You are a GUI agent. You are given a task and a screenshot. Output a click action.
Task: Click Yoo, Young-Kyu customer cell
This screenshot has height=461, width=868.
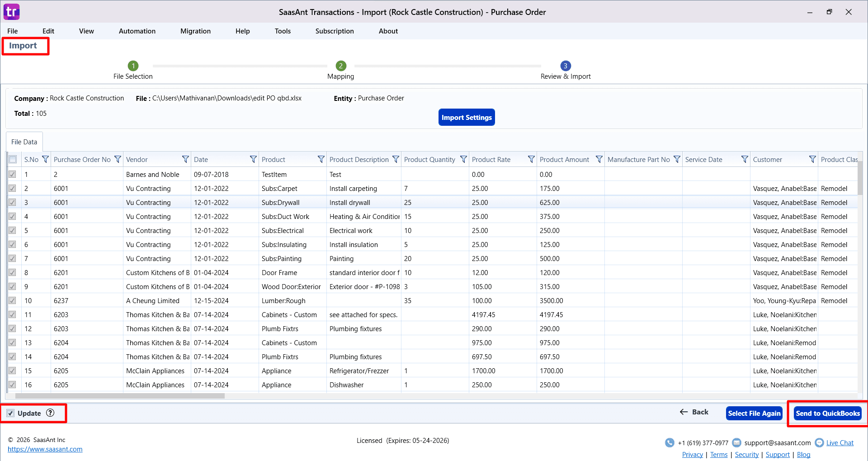coord(784,300)
